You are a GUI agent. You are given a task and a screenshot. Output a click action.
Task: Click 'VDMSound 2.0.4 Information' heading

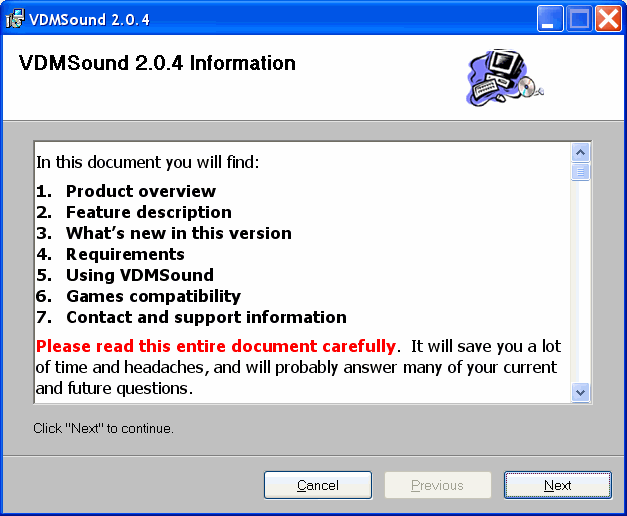pos(157,63)
